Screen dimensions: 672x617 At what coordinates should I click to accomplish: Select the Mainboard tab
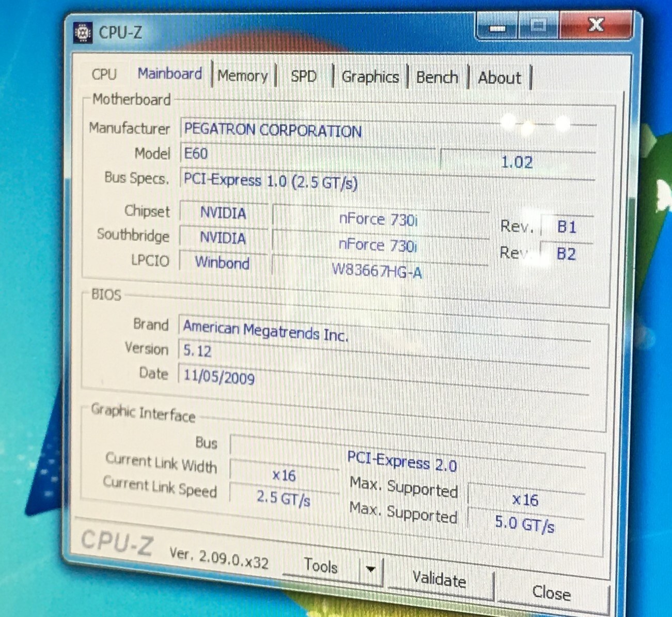[x=169, y=74]
